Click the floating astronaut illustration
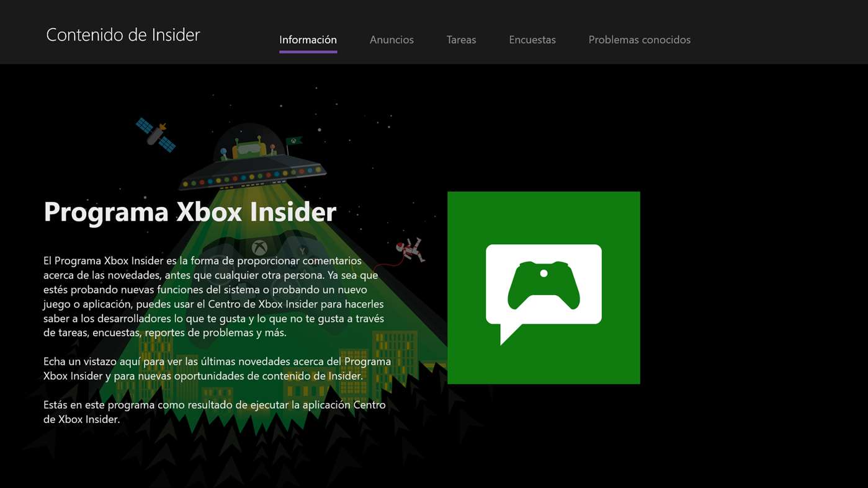This screenshot has height=488, width=868. tap(409, 249)
